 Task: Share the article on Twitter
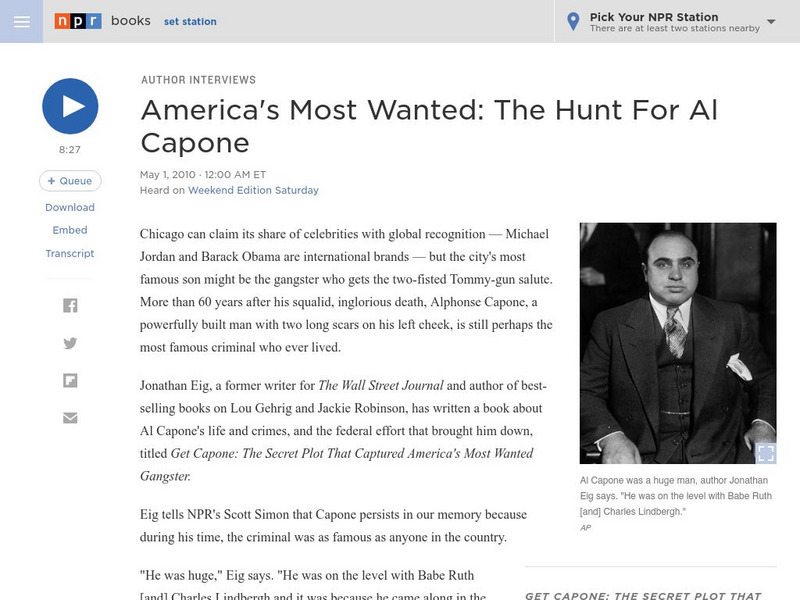[70, 343]
